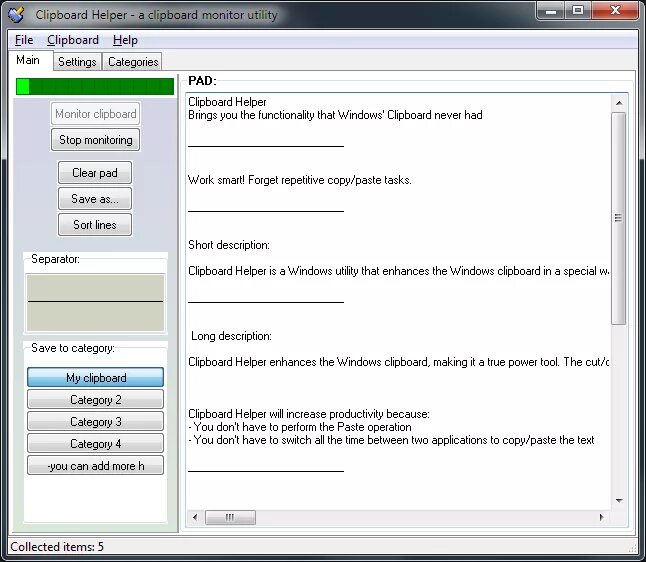
Task: Clear the pad contents
Action: pos(95,173)
